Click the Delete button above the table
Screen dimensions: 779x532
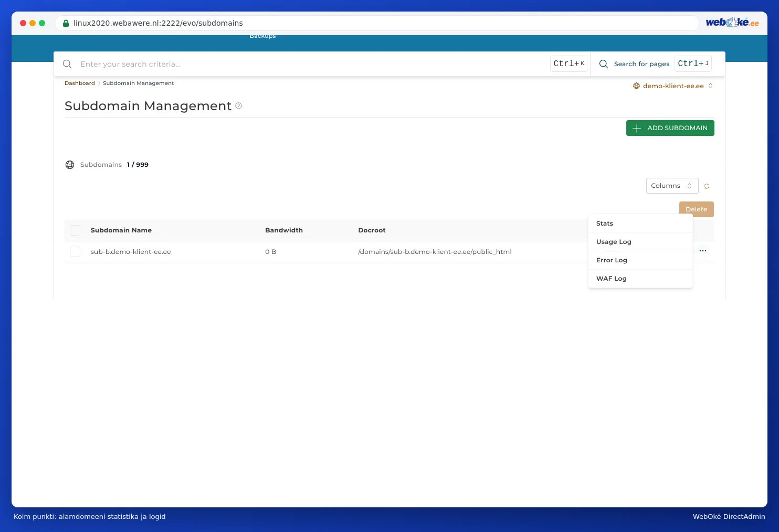(x=696, y=209)
